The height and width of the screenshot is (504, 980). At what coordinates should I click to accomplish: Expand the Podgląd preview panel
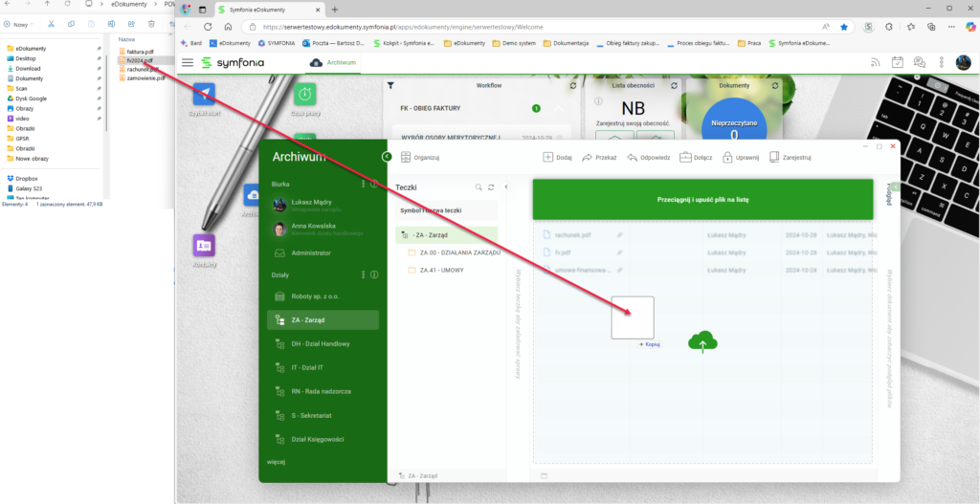[x=895, y=186]
